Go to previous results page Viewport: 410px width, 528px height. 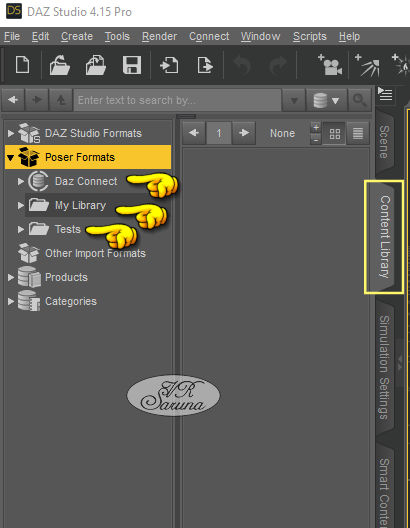194,133
